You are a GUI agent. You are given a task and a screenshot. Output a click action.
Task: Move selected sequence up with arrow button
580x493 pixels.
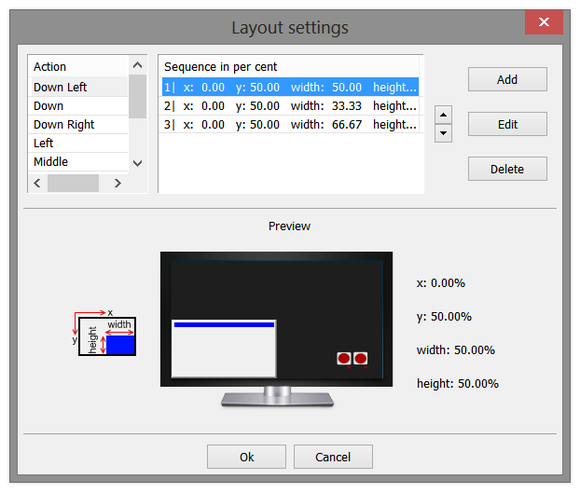point(443,115)
